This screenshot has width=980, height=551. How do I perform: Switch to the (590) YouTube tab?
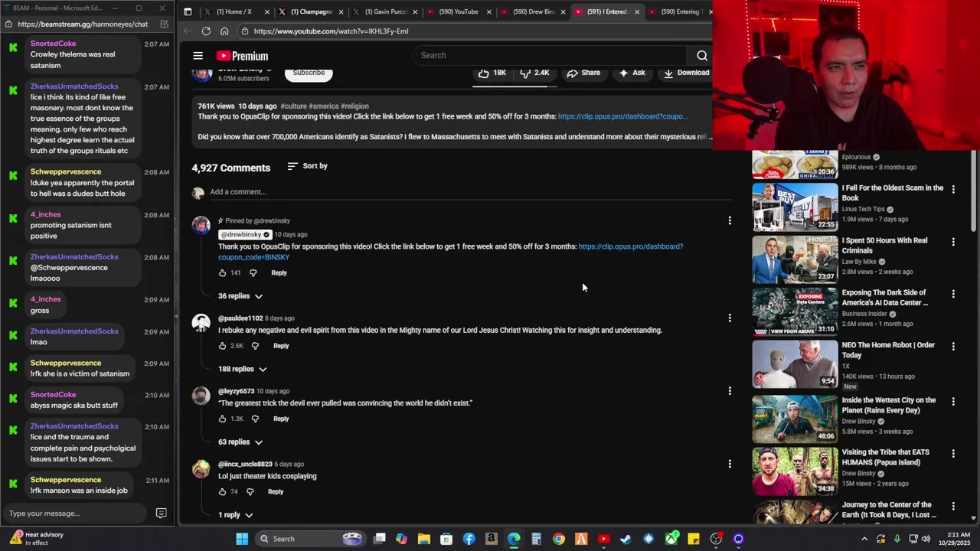click(459, 11)
